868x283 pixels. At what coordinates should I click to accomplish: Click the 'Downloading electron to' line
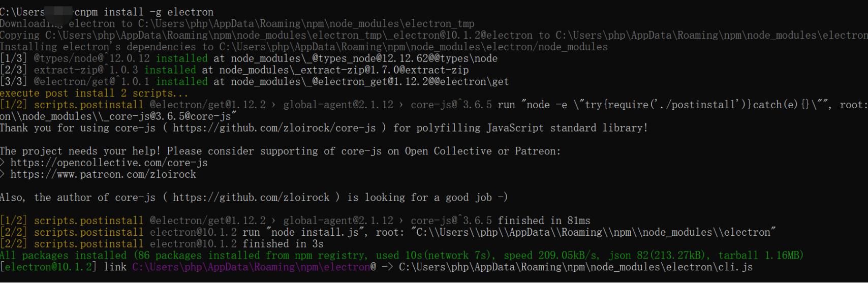pos(237,24)
